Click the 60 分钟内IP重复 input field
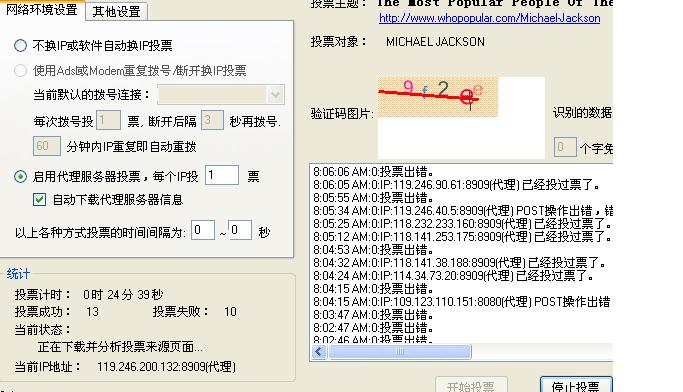683x392 pixels. pyautogui.click(x=47, y=146)
